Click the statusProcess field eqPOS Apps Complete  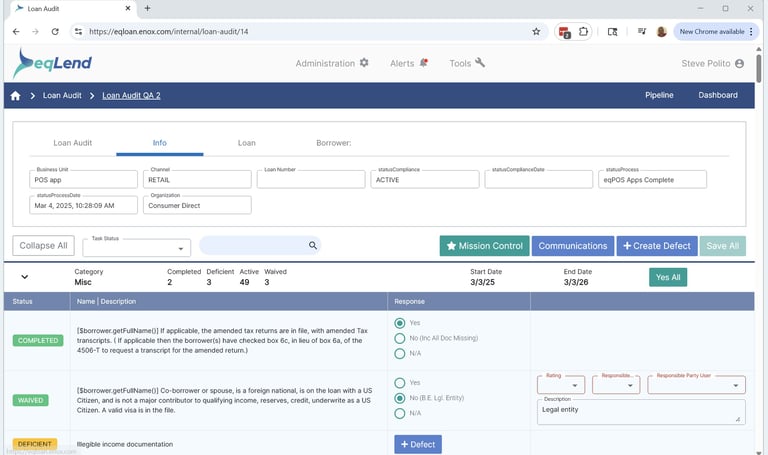[652, 179]
